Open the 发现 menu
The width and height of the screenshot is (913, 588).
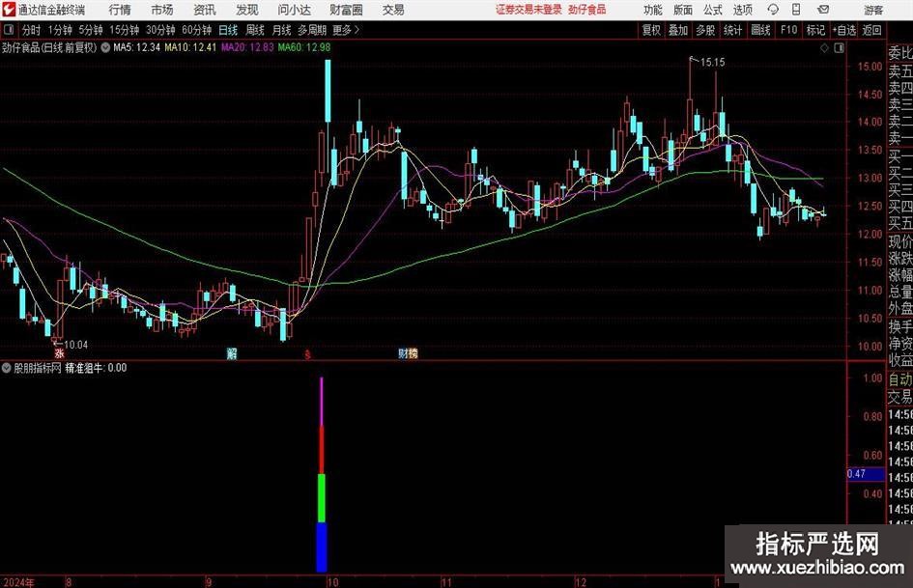[247, 10]
